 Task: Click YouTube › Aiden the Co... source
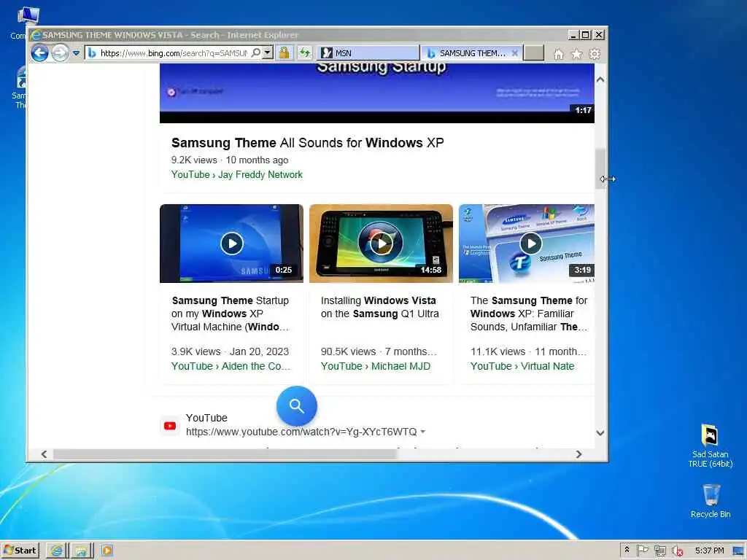point(231,366)
